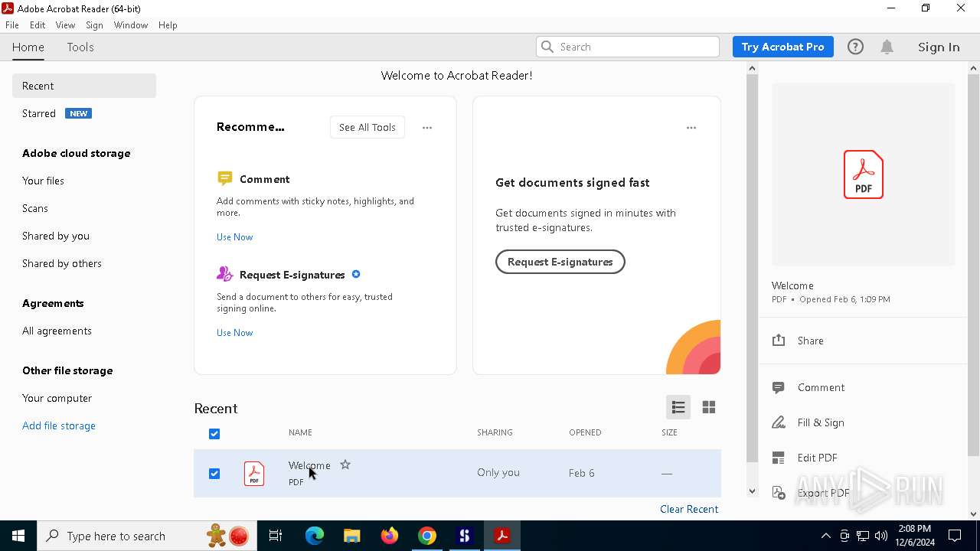Sort recent files by OPENED column
The width and height of the screenshot is (980, 551).
[x=585, y=432]
